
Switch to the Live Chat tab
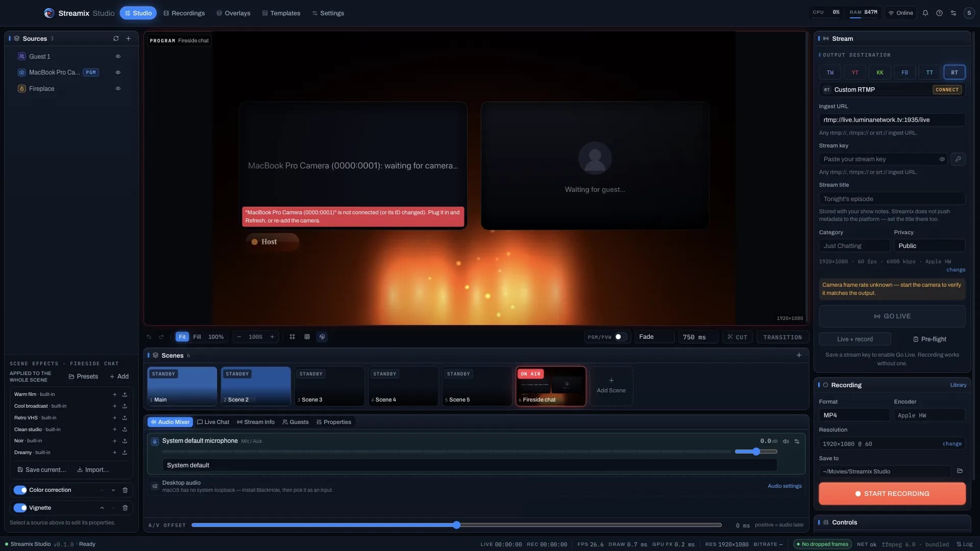coord(213,422)
